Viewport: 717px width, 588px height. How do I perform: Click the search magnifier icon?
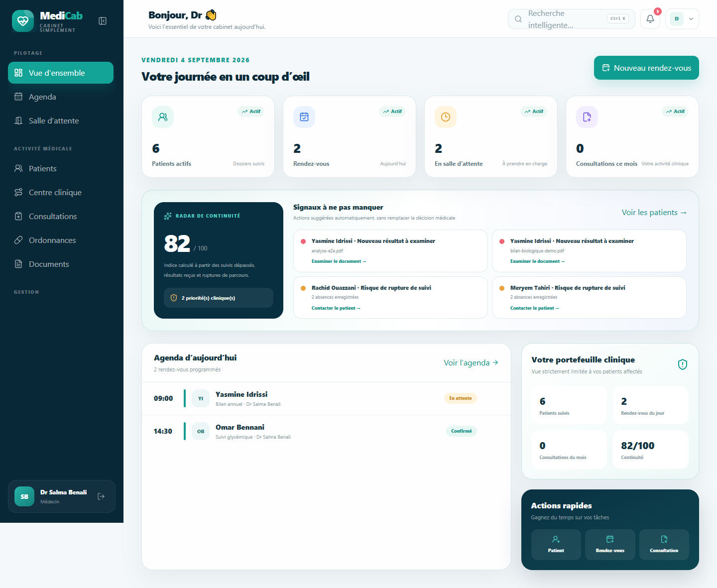coord(518,19)
